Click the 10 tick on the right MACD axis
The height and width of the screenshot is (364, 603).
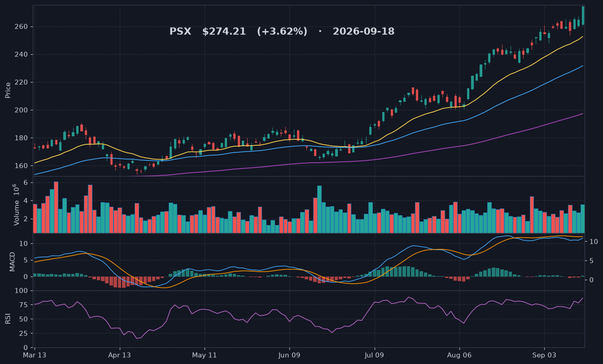point(594,242)
